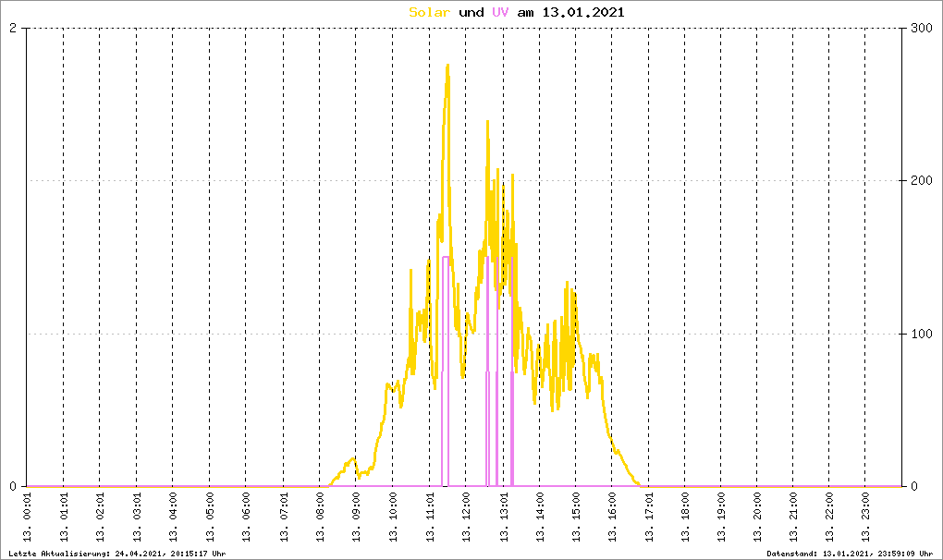
Task: Click the '13. 16:00' time axis label
Action: 612,517
